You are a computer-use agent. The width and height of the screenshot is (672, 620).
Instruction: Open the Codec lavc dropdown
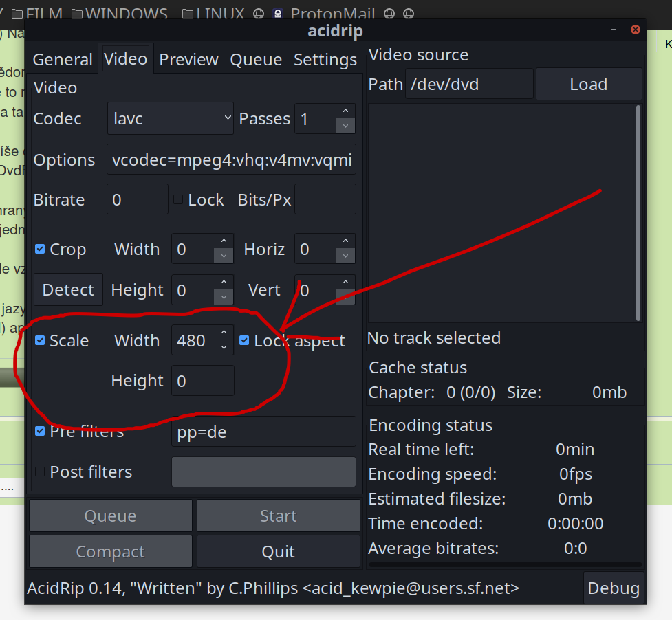point(171,119)
